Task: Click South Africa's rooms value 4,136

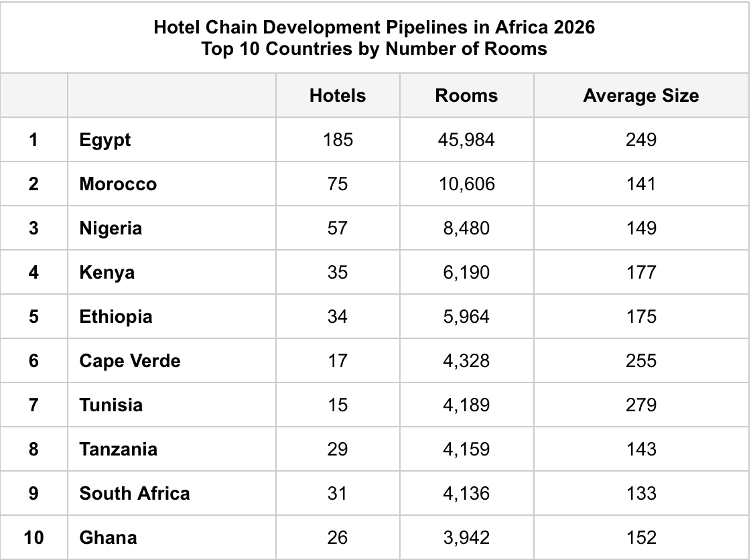Action: pos(466,493)
